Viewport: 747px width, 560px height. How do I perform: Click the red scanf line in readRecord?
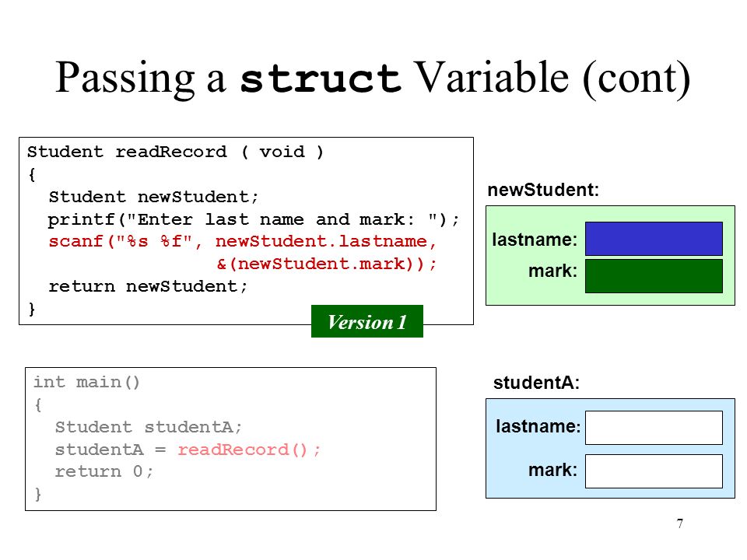pos(242,241)
